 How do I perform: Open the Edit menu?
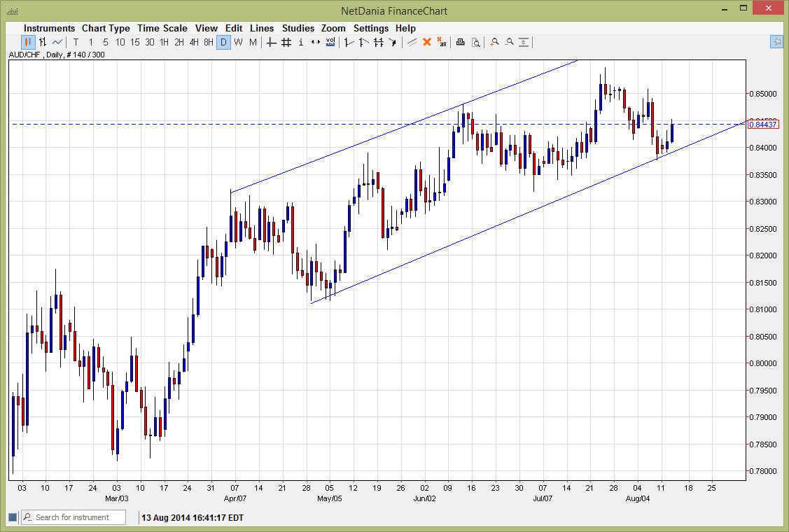pyautogui.click(x=234, y=28)
